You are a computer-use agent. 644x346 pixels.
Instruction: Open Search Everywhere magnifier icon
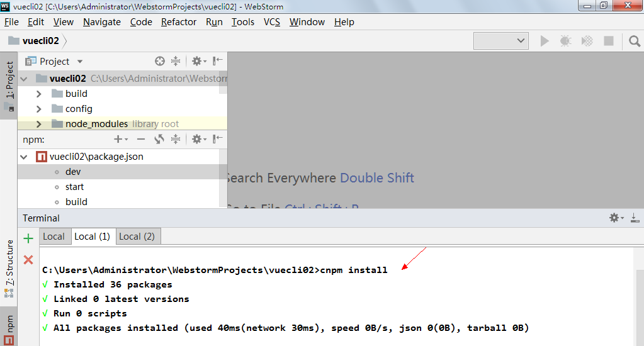point(635,41)
